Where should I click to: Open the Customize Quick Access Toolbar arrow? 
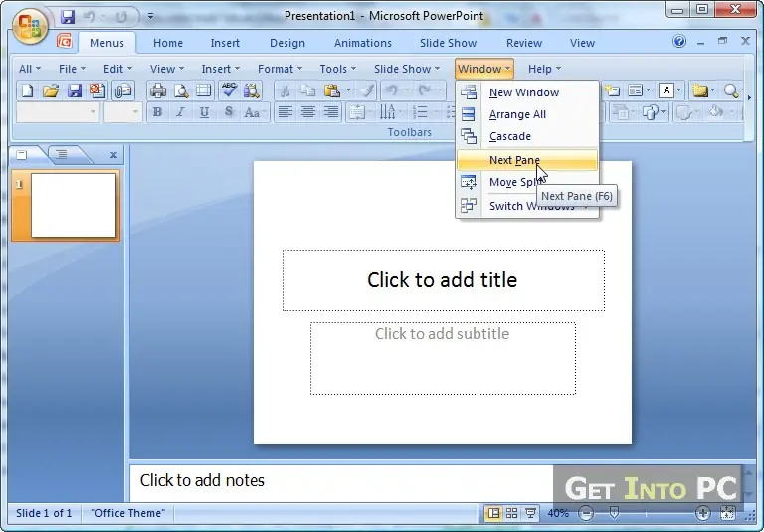pyautogui.click(x=150, y=17)
